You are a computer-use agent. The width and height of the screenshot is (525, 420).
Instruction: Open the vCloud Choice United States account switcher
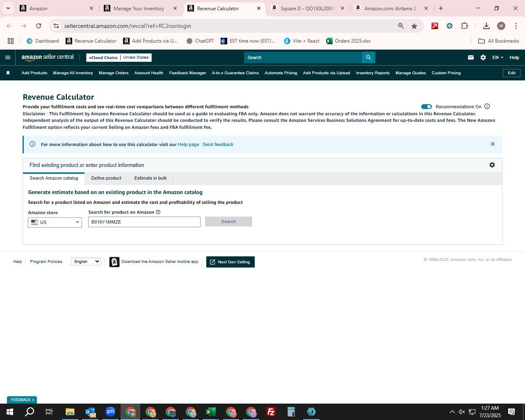tap(119, 57)
